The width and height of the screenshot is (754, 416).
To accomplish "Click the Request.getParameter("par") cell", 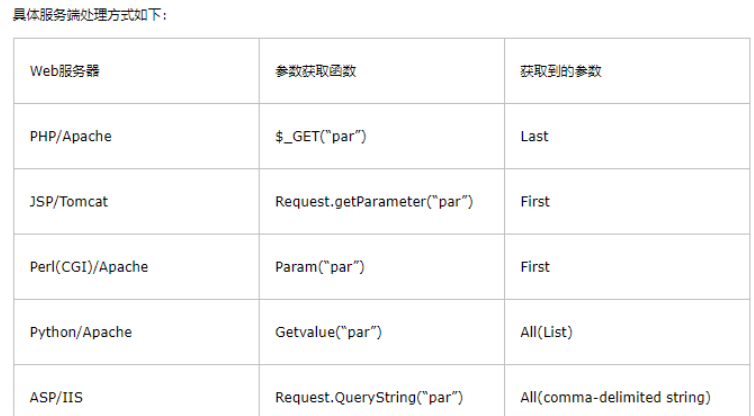I will pyautogui.click(x=373, y=201).
